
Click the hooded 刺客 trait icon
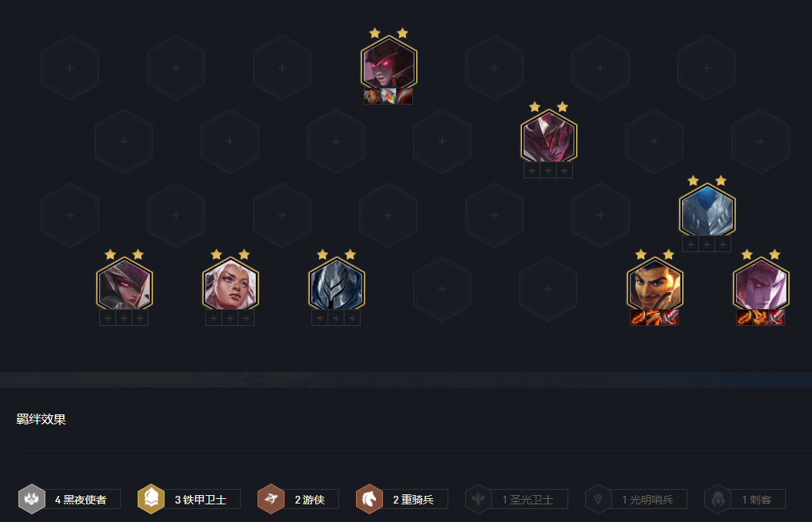click(717, 499)
